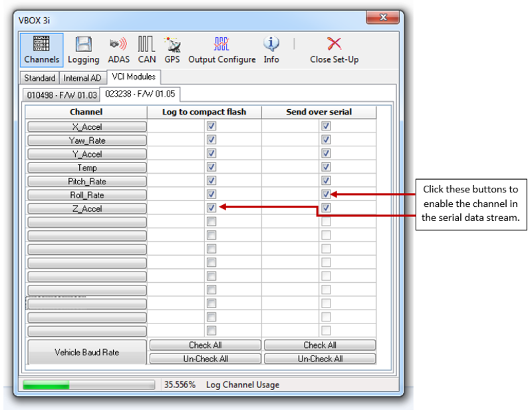Click the Log to compact flash header

coord(204,112)
